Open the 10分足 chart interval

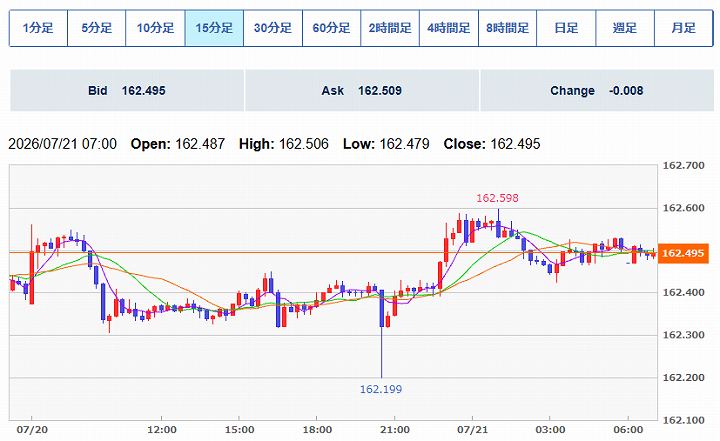(155, 28)
